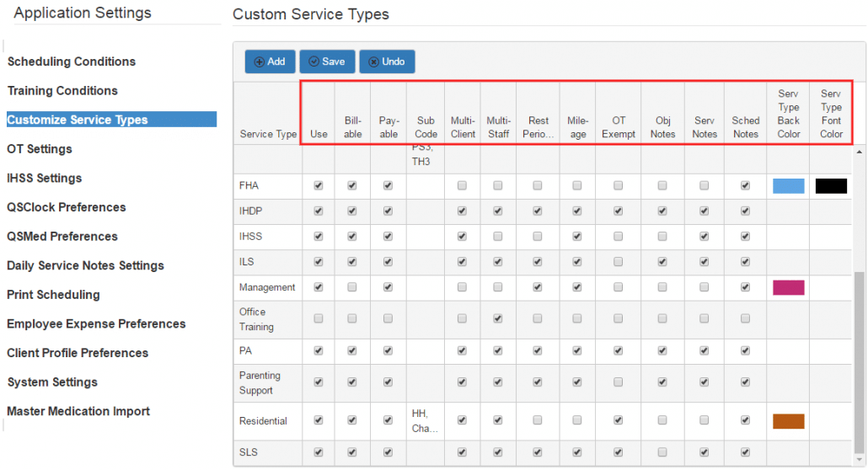This screenshot has width=868, height=470.
Task: Uncheck Use for FHA
Action: (x=319, y=185)
